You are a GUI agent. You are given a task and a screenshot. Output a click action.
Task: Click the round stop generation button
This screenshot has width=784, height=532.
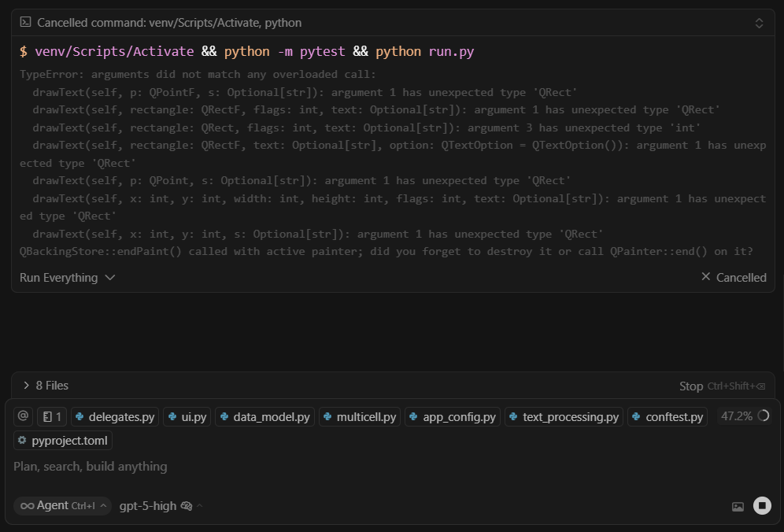(x=762, y=505)
